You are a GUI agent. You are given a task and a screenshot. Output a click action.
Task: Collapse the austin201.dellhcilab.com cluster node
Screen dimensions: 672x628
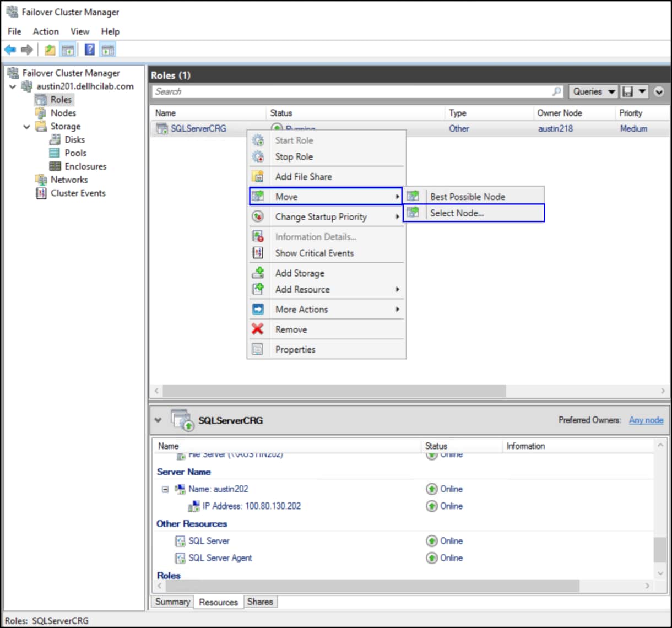(13, 86)
